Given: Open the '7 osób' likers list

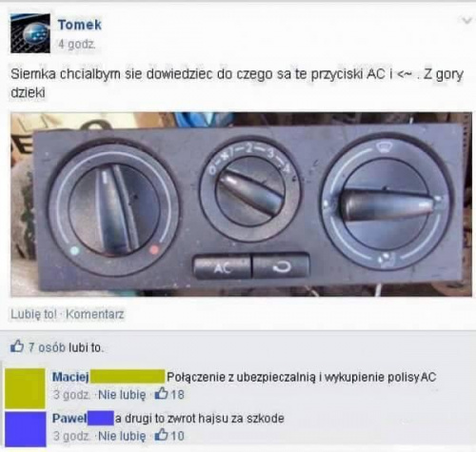Looking at the screenshot, I should (47, 347).
